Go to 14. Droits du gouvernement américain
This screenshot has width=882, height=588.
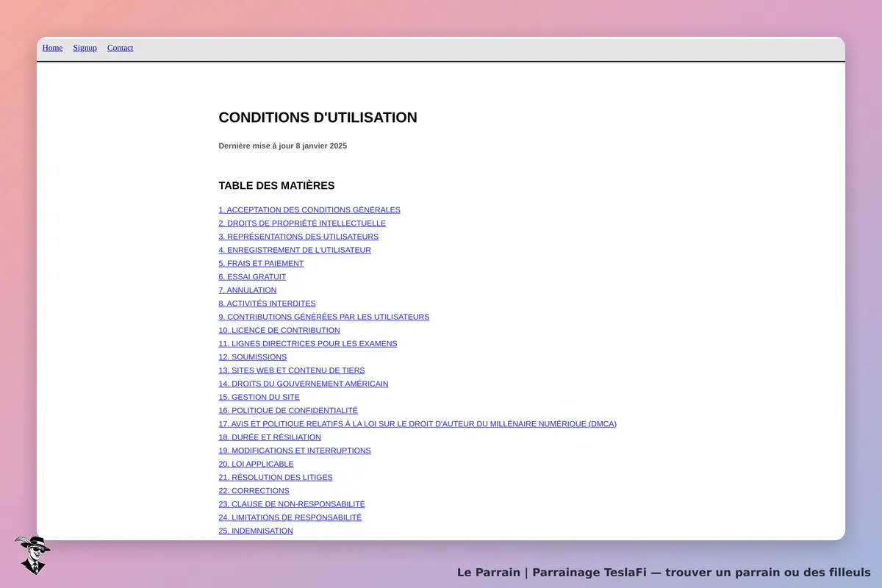304,384
